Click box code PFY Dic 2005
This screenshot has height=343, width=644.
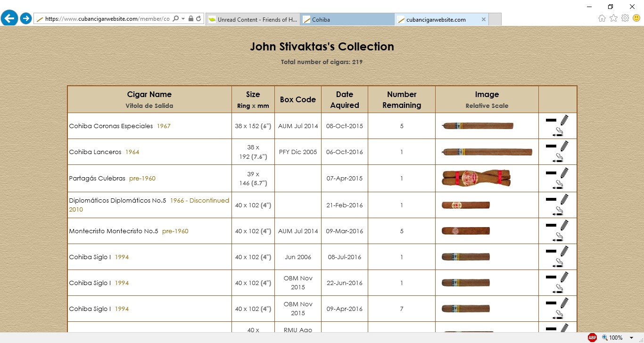(x=298, y=152)
